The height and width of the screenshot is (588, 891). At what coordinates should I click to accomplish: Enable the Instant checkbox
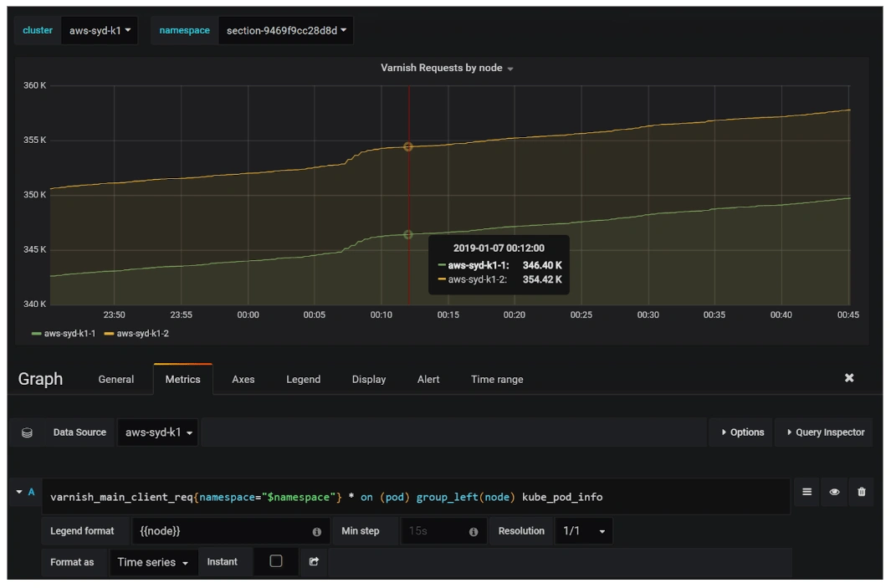pos(276,561)
